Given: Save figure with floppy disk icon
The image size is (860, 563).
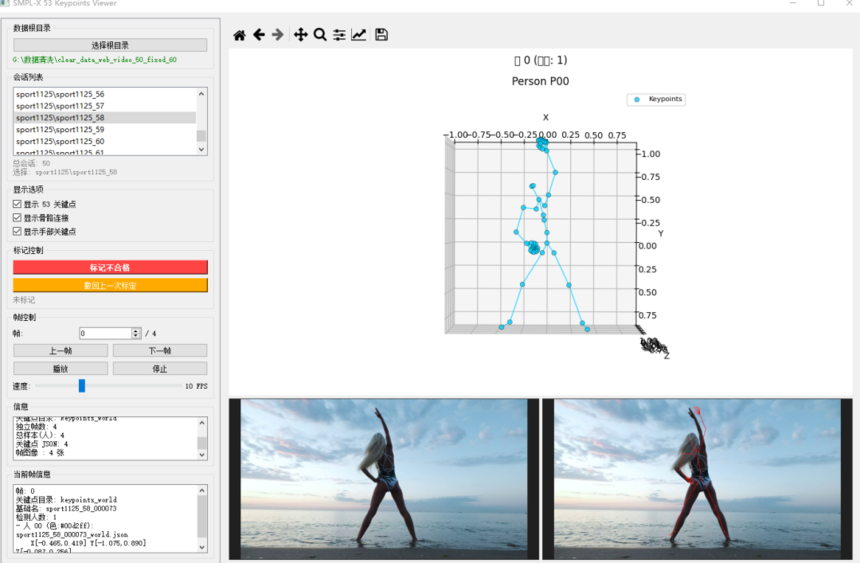Looking at the screenshot, I should coord(382,35).
